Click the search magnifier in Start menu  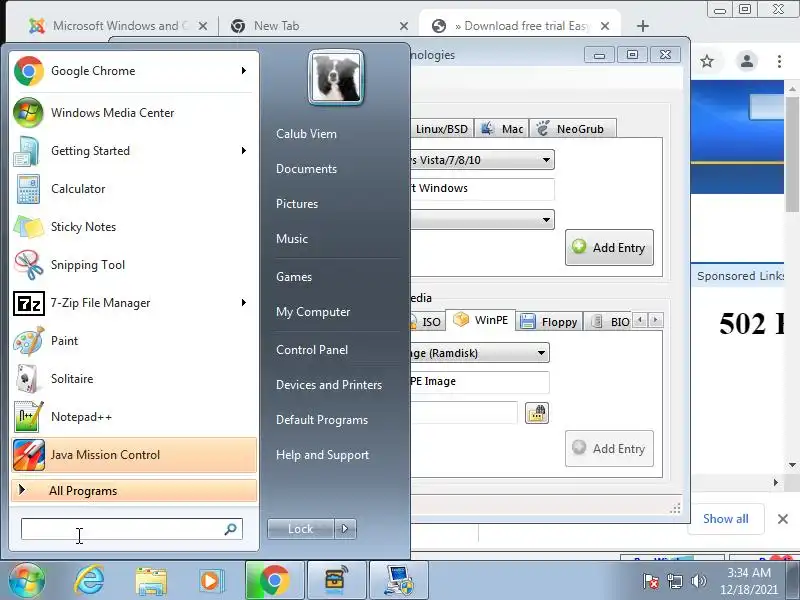coord(231,529)
